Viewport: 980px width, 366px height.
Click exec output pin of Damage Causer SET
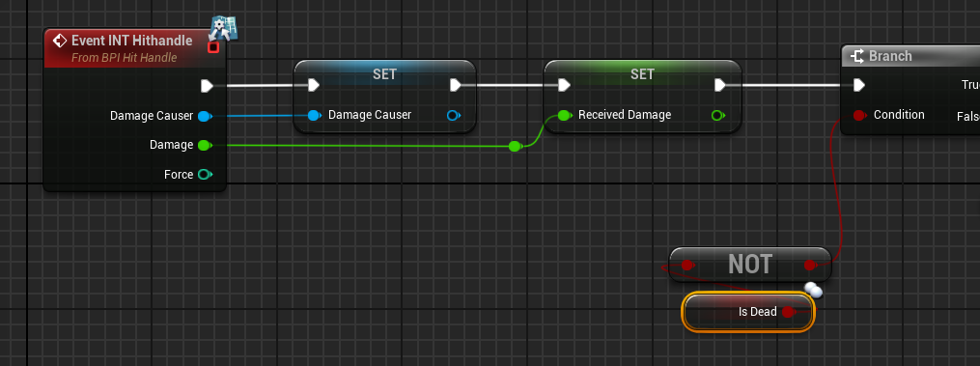(x=456, y=85)
